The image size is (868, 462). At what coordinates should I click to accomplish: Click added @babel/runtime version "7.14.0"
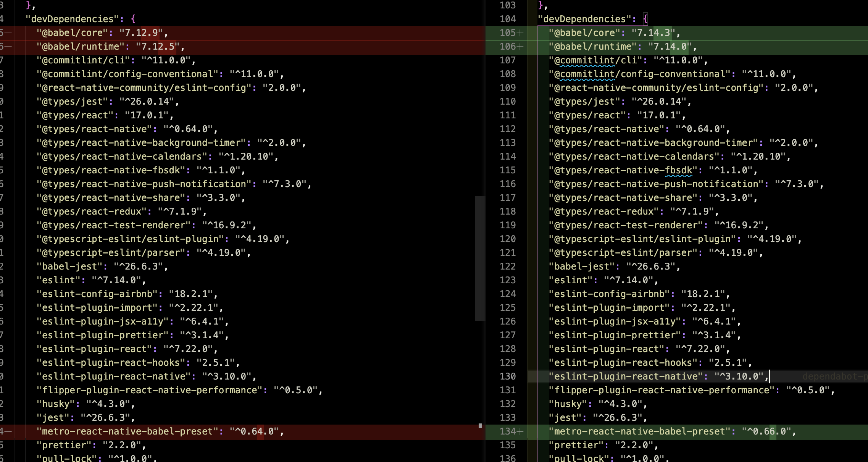click(x=670, y=47)
